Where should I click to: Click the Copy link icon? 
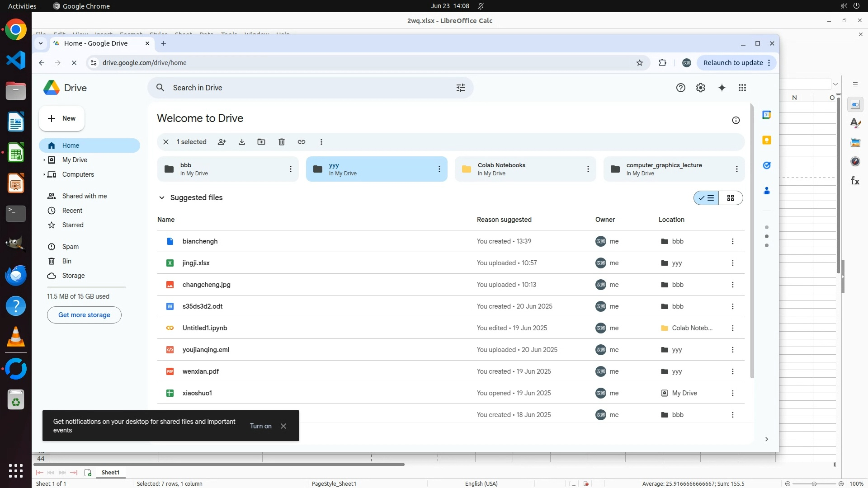coord(302,142)
